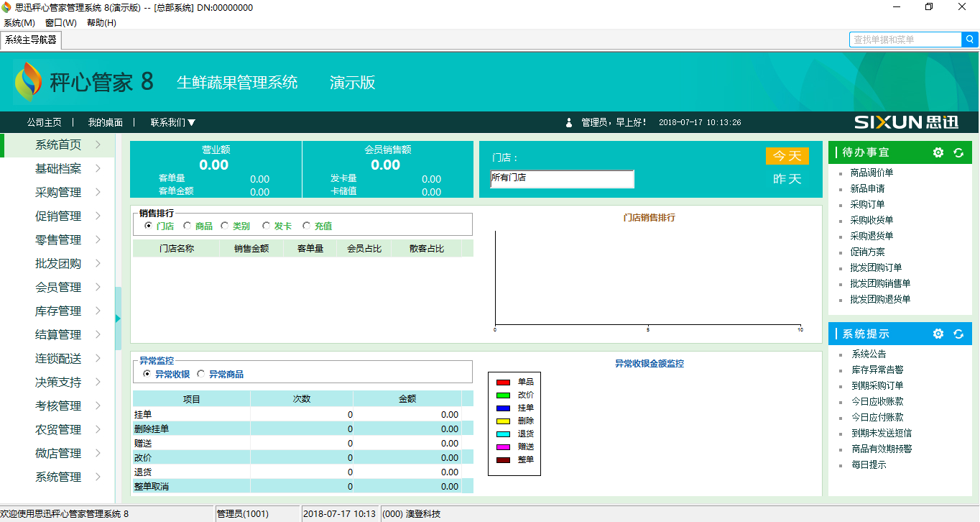Open the 系统(M) menu

pos(19,23)
